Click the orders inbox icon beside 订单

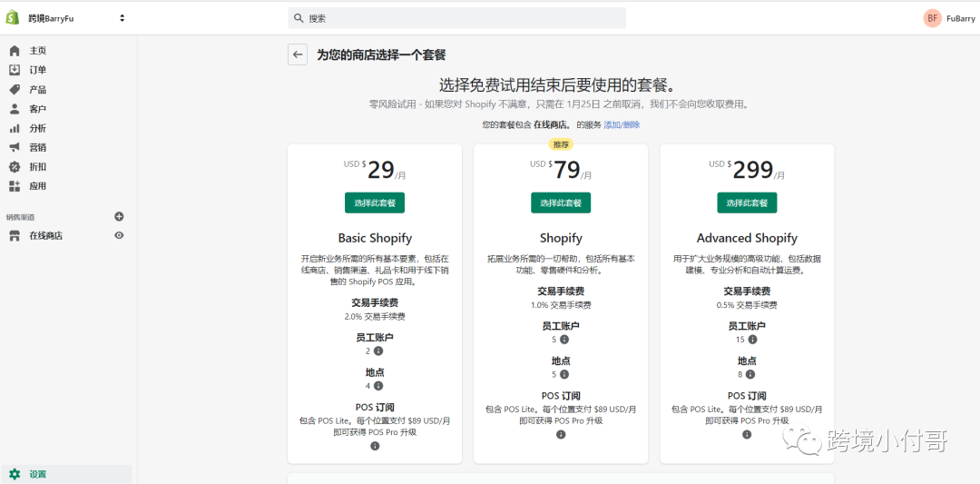[15, 70]
